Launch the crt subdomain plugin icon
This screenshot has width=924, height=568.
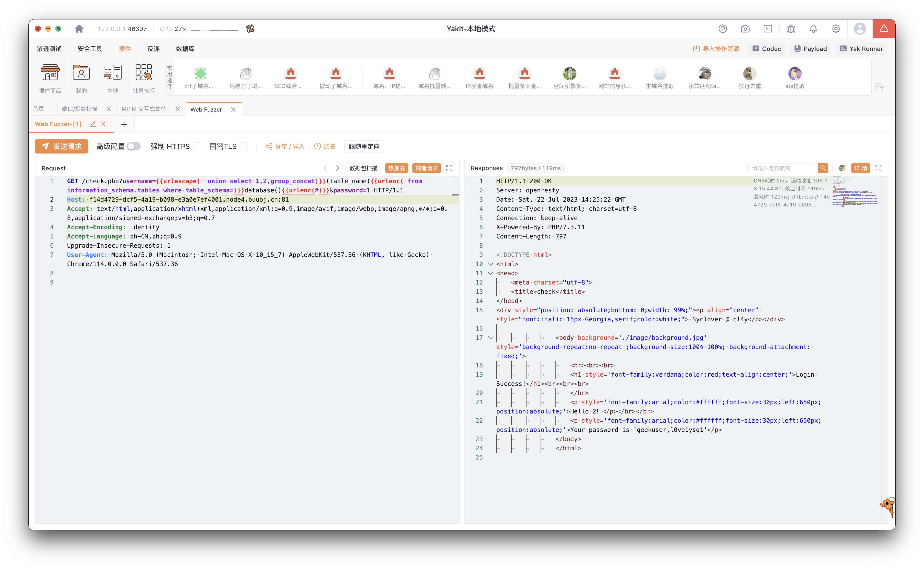tap(200, 74)
